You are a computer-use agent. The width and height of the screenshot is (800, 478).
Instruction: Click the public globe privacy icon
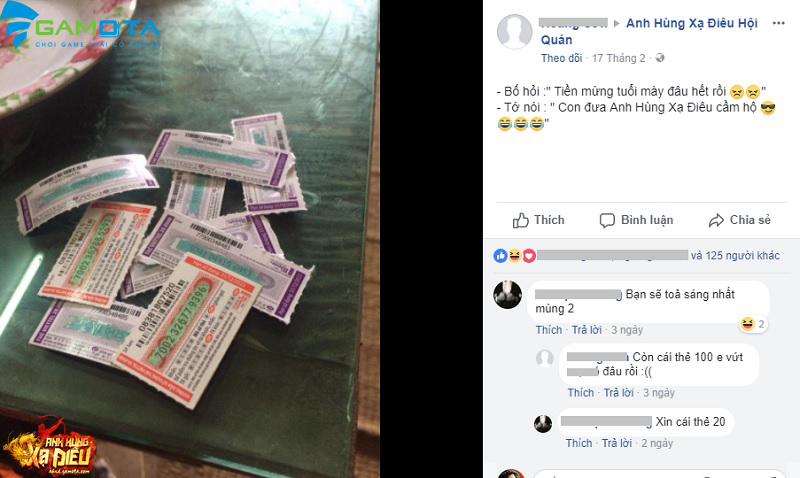click(660, 58)
